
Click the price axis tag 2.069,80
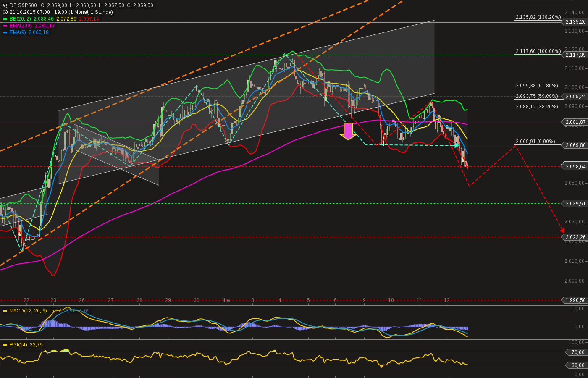pyautogui.click(x=575, y=145)
